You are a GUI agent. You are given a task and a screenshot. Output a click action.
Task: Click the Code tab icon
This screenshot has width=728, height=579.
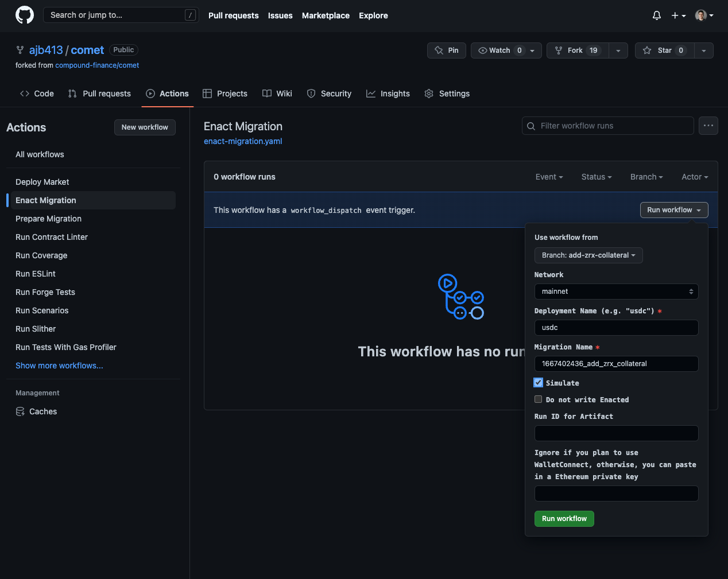pos(25,94)
